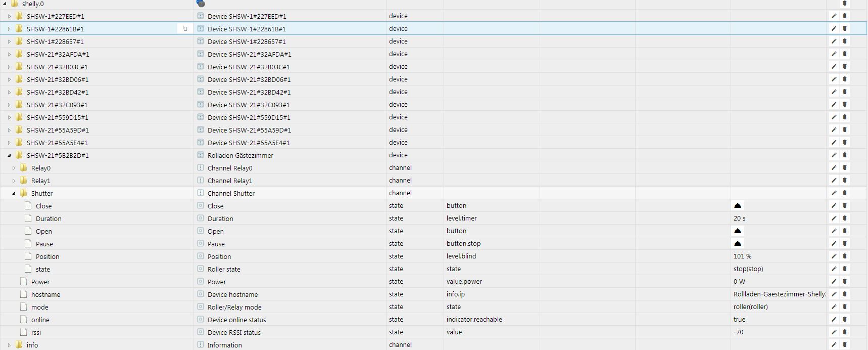This screenshot has width=868, height=350.
Task: Click the name Rolladen Gästezimmer
Action: pos(240,155)
